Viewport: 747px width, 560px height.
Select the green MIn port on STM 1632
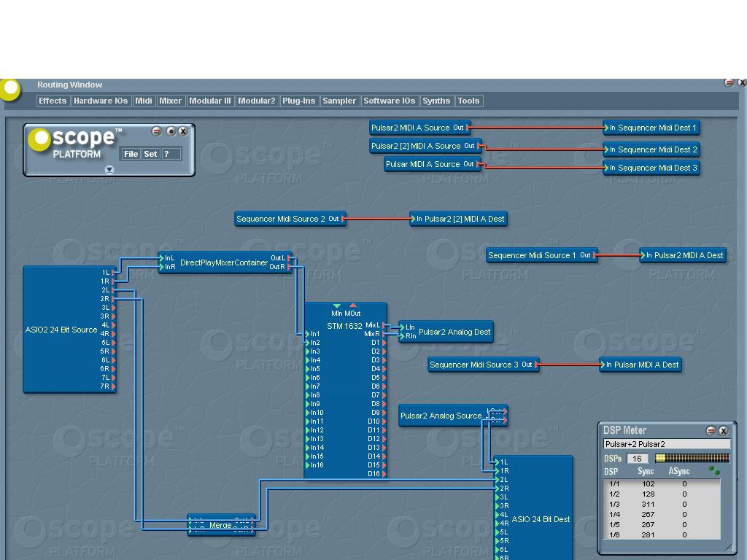[x=337, y=306]
